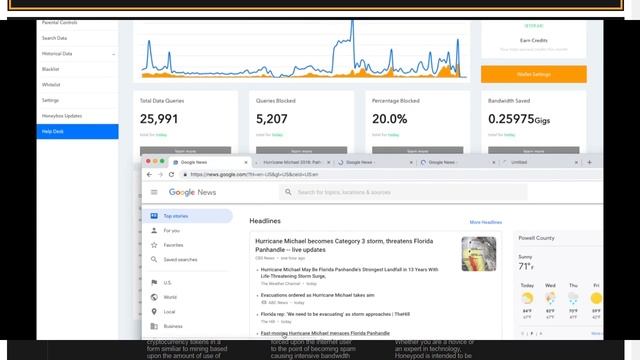The image size is (640, 360).
Task: Click the Today weather forecast icon
Action: click(x=527, y=298)
